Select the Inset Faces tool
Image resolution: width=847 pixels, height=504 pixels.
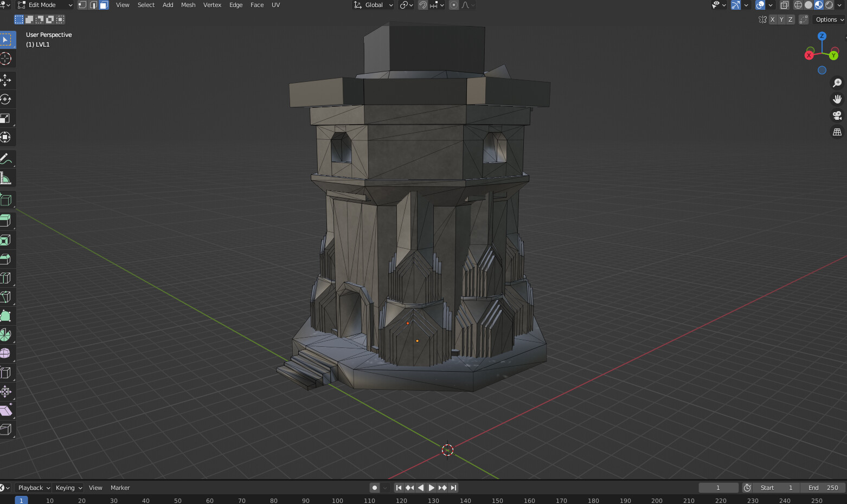coord(7,240)
